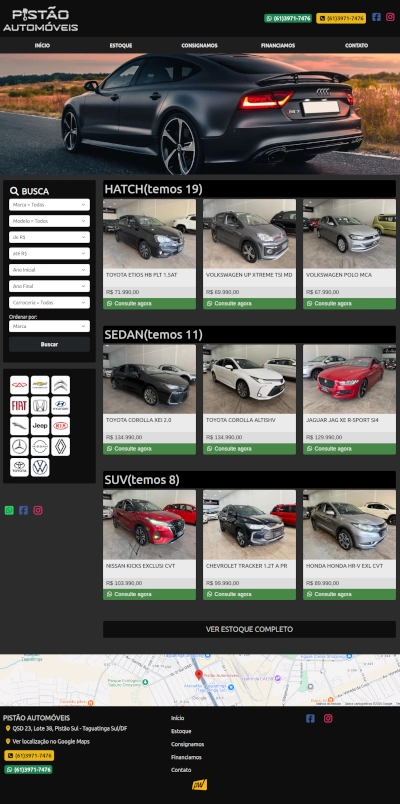The image size is (400, 804).
Task: Click the Renault brand logo
Action: click(x=61, y=447)
